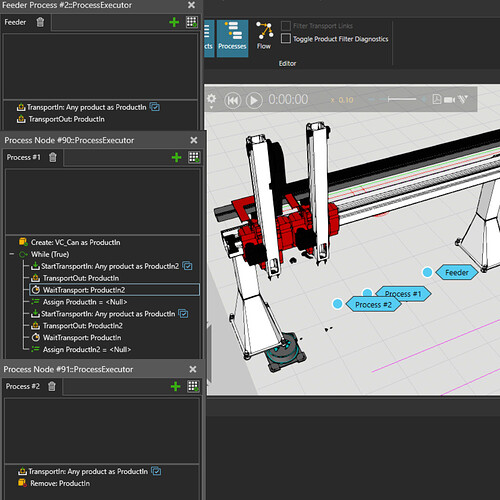Select the Process #1 routine tab

click(23, 157)
